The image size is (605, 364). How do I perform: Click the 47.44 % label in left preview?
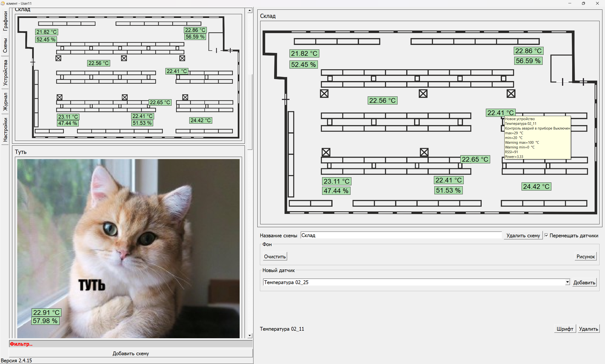tap(68, 123)
